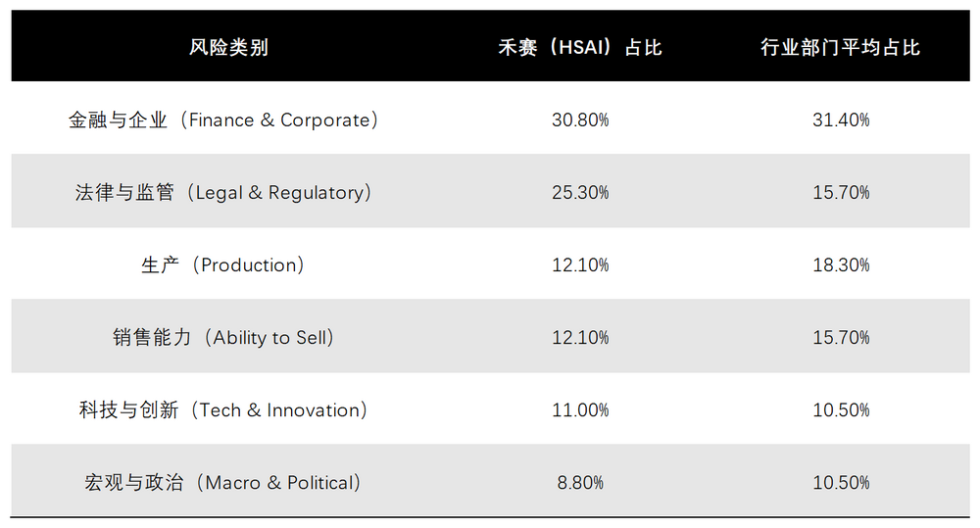The image size is (980, 528).
Task: Click the 生产 (Production) category cell
Action: [223, 265]
